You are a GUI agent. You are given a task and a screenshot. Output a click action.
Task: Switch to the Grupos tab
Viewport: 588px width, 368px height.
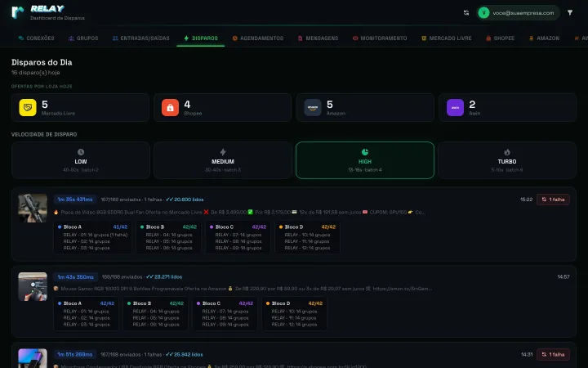(83, 38)
